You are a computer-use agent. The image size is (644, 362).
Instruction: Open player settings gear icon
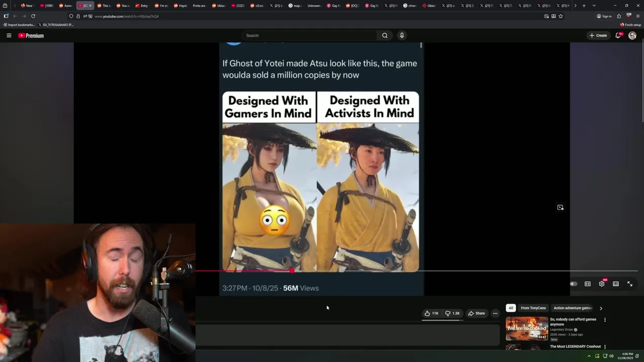pos(602,284)
